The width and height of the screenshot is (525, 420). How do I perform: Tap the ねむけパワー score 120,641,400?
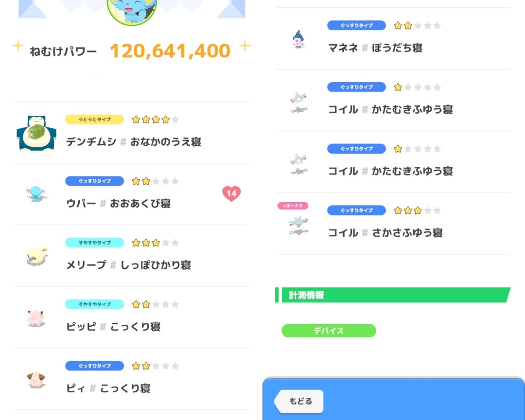click(x=170, y=51)
